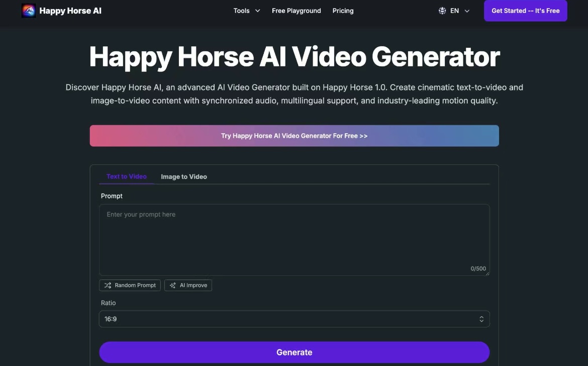588x366 pixels.
Task: Click the Random Prompt button
Action: pos(130,286)
